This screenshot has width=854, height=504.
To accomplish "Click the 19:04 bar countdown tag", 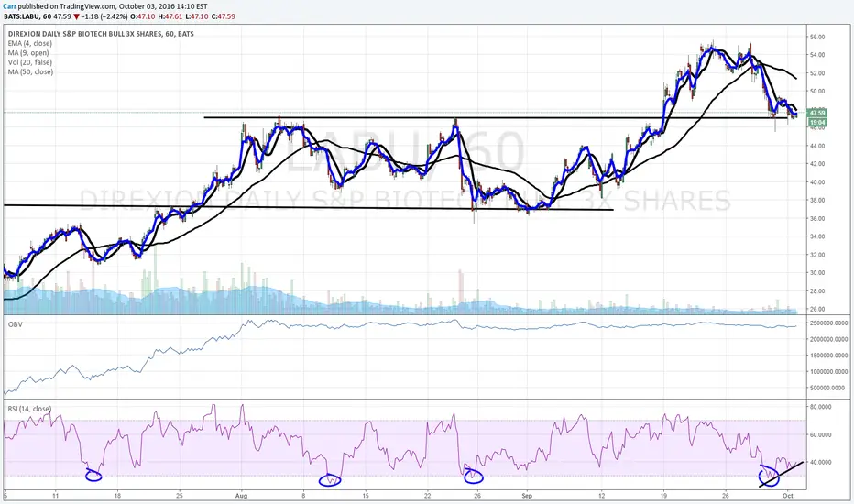I will (817, 123).
